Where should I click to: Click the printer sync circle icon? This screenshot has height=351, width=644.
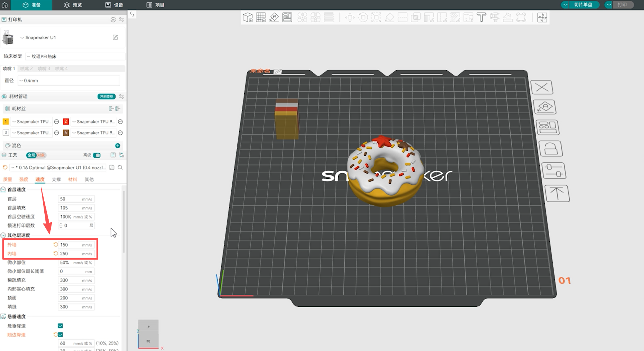(113, 19)
